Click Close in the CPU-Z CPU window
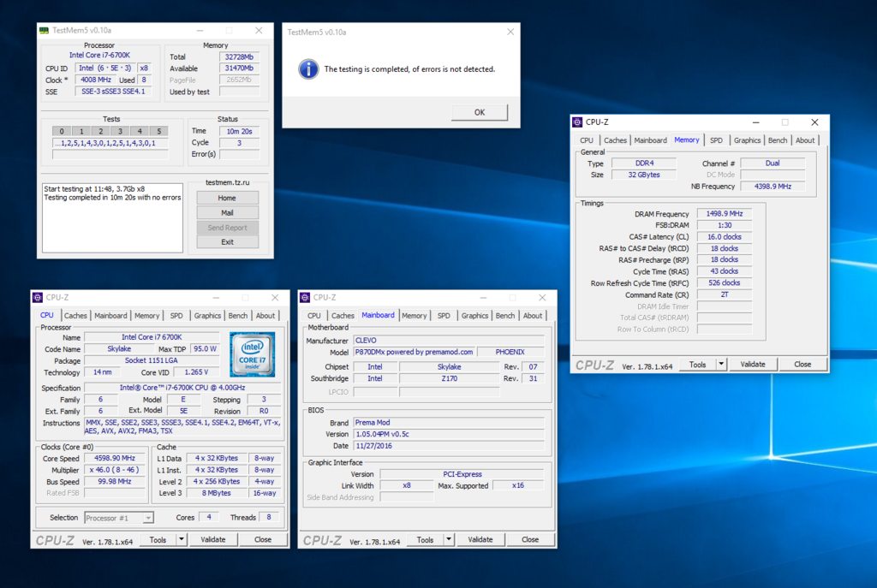877x588 pixels. (x=263, y=540)
